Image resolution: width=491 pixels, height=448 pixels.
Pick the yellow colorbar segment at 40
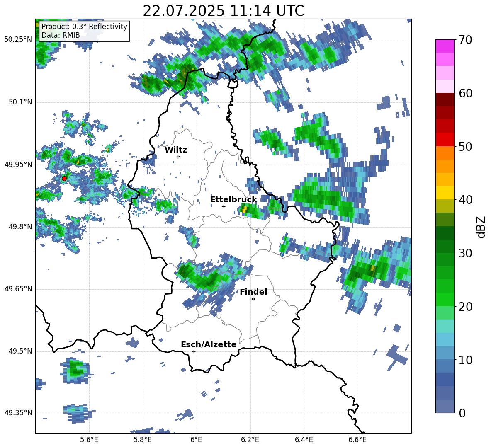point(445,193)
